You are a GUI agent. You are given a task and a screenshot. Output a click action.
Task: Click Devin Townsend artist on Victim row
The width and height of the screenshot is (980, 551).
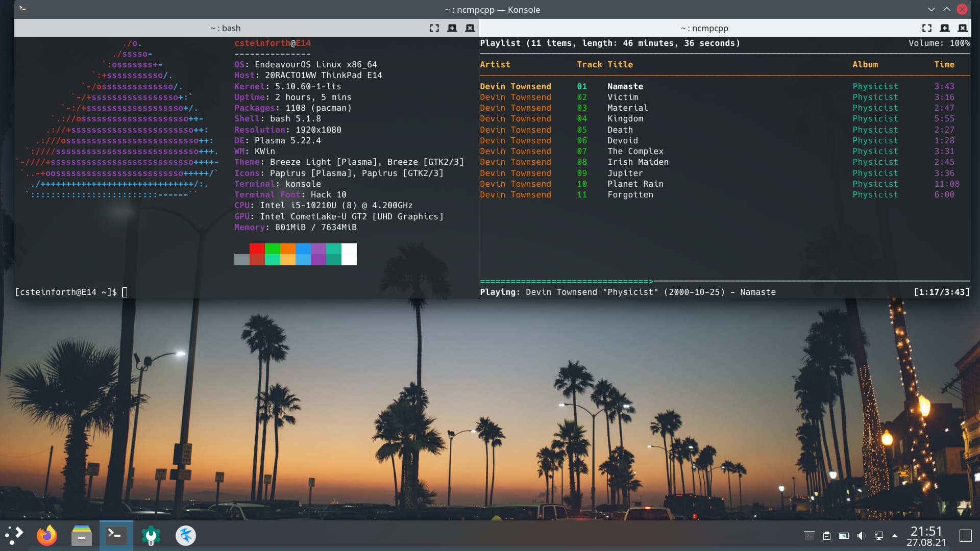tap(516, 97)
